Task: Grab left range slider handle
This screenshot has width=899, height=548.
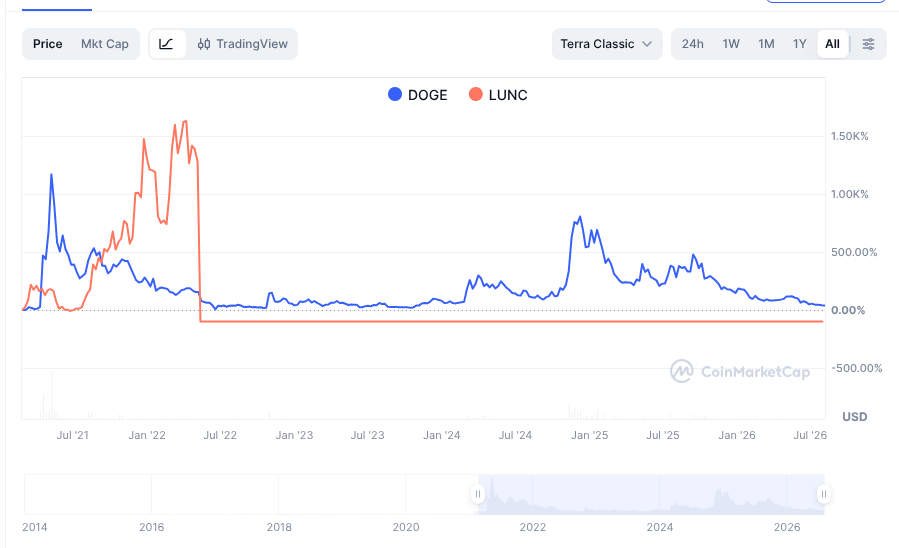Action: click(478, 494)
